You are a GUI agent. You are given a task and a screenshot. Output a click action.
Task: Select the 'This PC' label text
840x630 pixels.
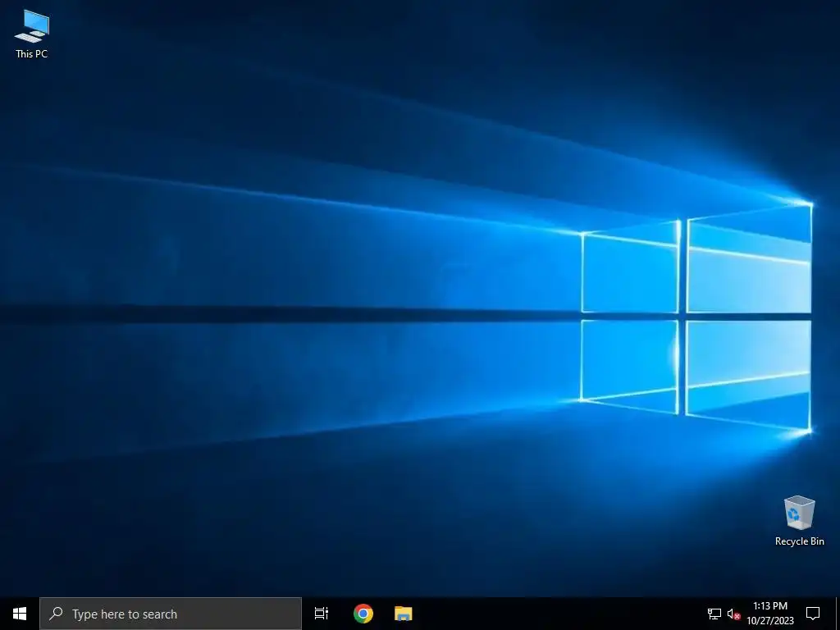click(32, 53)
